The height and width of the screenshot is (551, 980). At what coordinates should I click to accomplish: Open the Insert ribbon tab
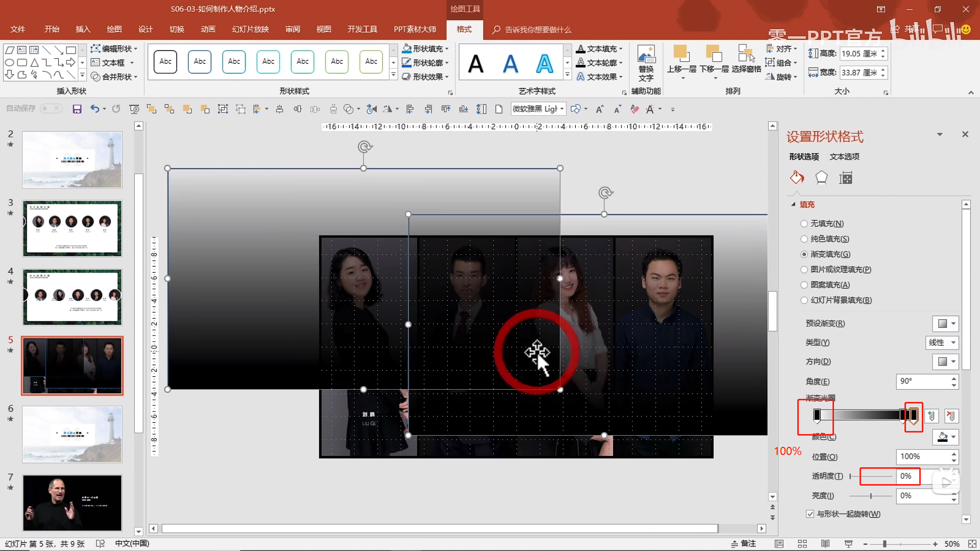tap(83, 29)
